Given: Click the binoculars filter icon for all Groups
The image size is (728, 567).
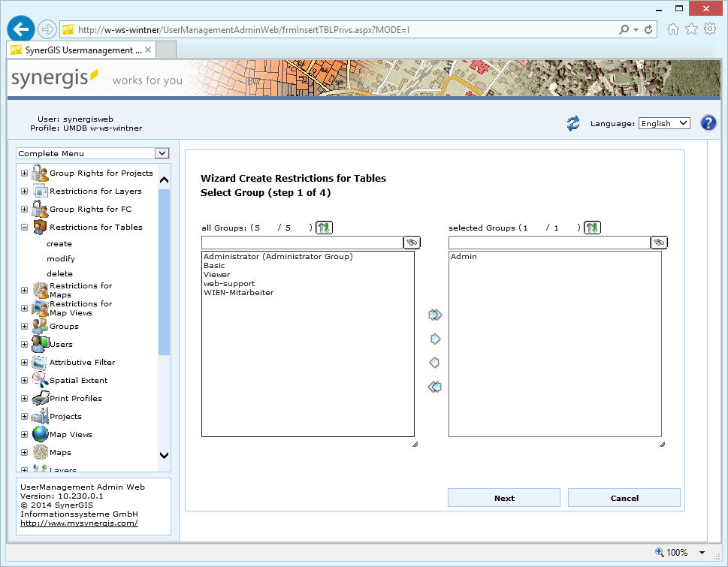Looking at the screenshot, I should point(412,242).
